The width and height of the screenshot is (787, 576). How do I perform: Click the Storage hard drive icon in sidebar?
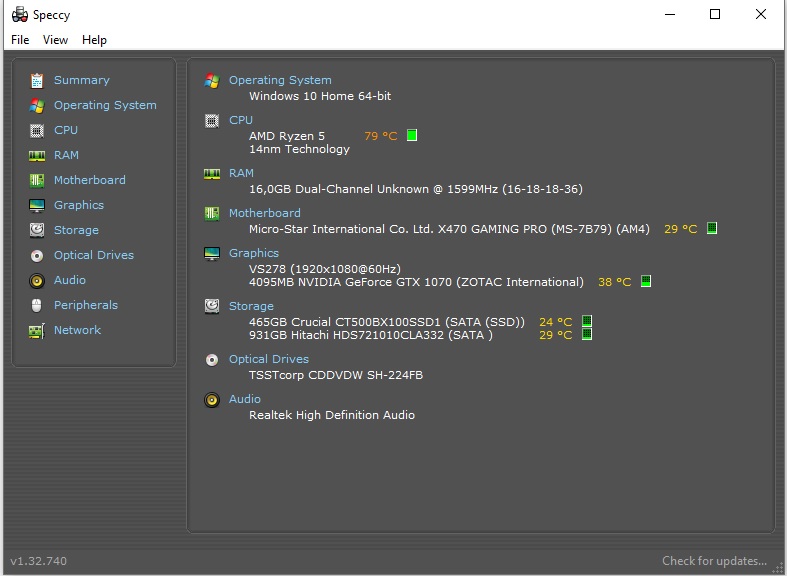tap(37, 230)
